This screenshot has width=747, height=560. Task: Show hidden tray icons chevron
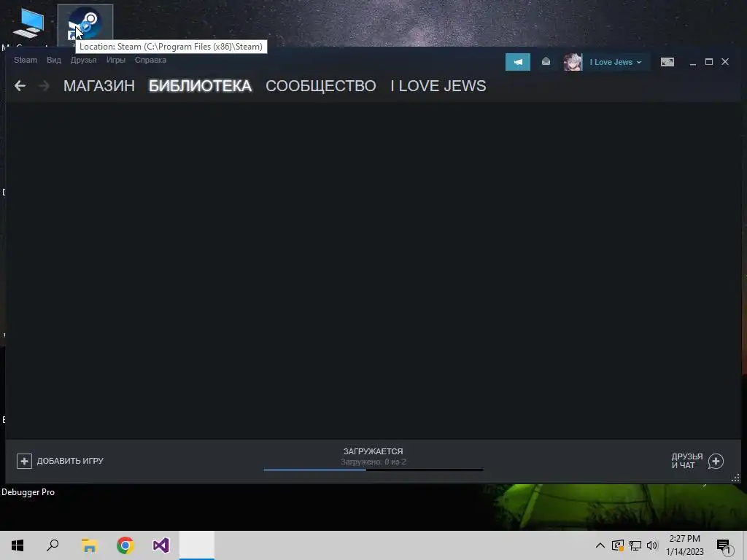click(600, 545)
